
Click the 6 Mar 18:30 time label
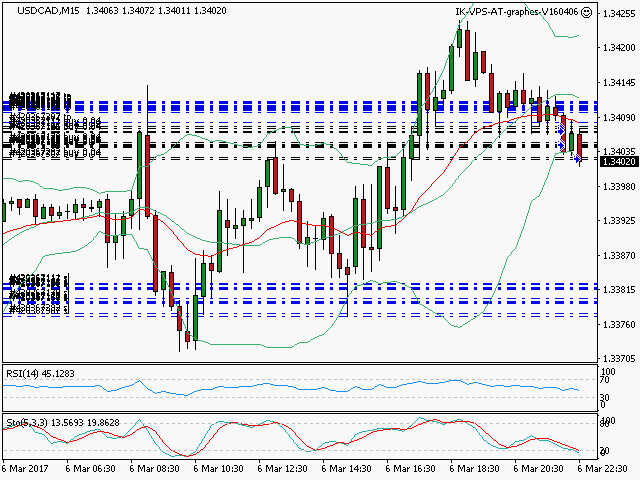[x=475, y=469]
